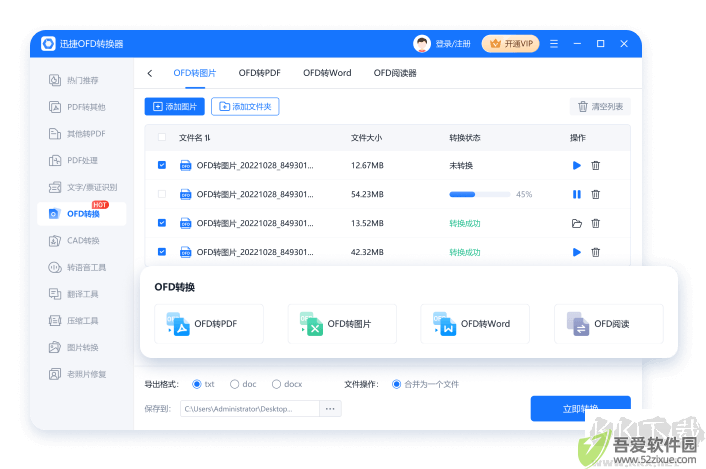The image size is (706, 469).
Task: Select OFD转换 in the sidebar
Action: [81, 214]
